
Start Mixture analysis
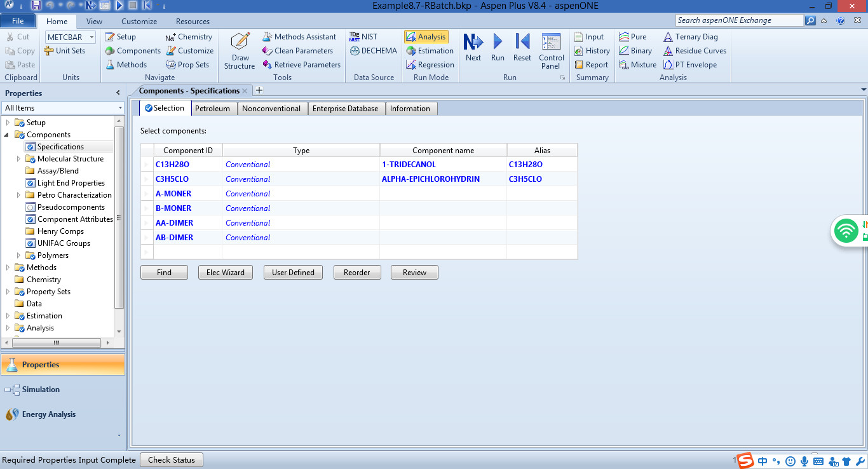(x=637, y=65)
